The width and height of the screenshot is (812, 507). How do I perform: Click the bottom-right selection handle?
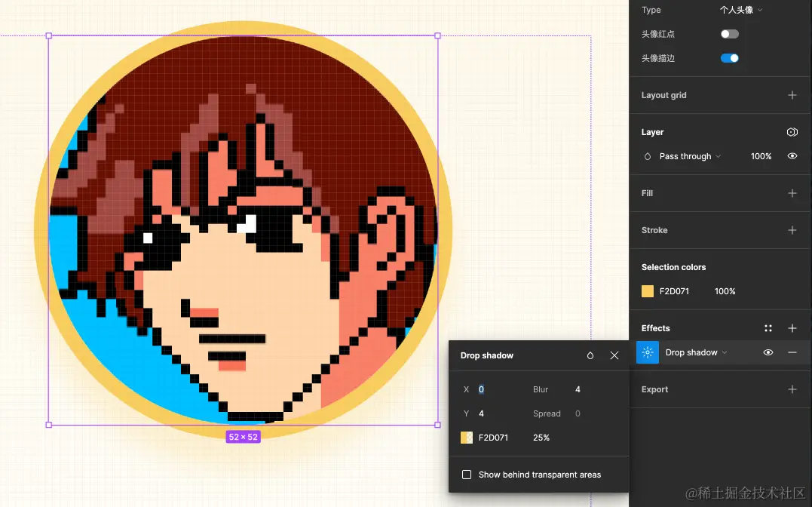(x=437, y=425)
